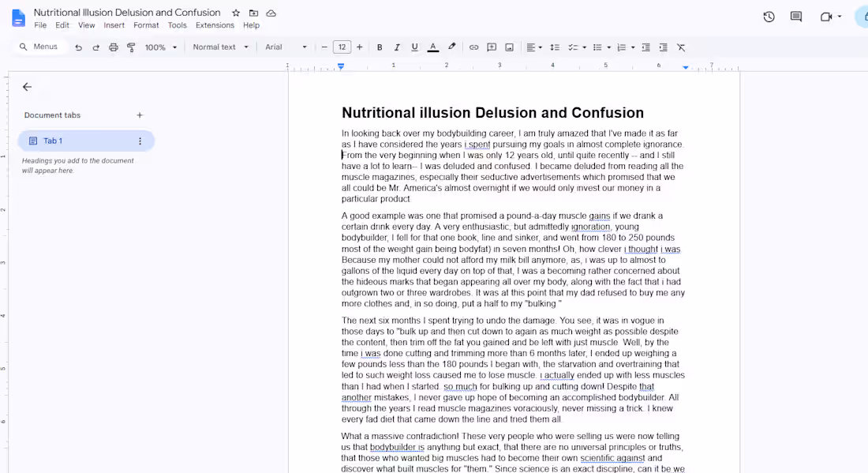This screenshot has height=473, width=868.
Task: Insert a bulleted list
Action: tap(597, 47)
